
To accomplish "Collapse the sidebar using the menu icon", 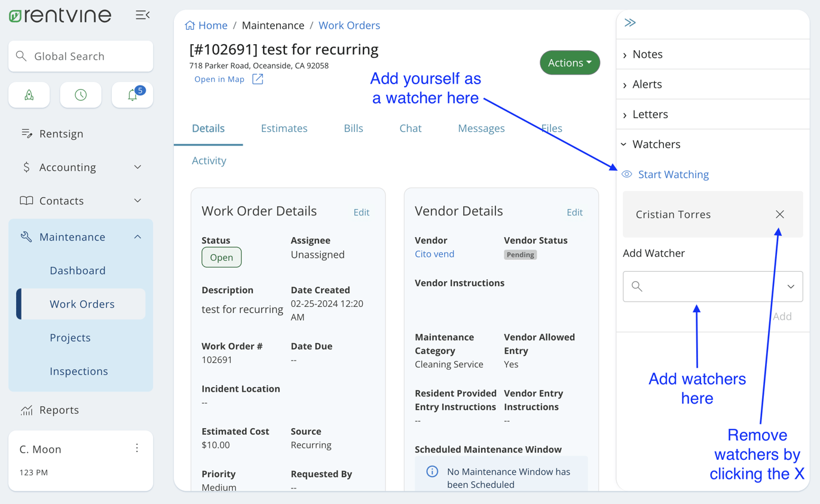I will click(x=142, y=15).
